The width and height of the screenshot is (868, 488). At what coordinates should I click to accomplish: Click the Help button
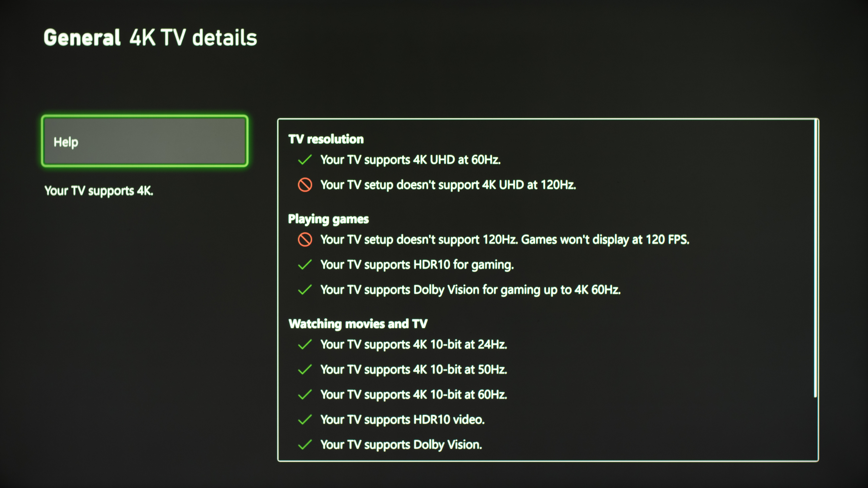(x=145, y=141)
